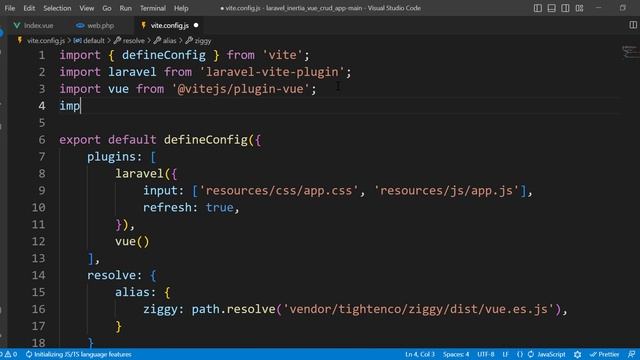The width and height of the screenshot is (640, 360).
Task: Click the PHP file icon on web.php tab
Action: pyautogui.click(x=80, y=25)
